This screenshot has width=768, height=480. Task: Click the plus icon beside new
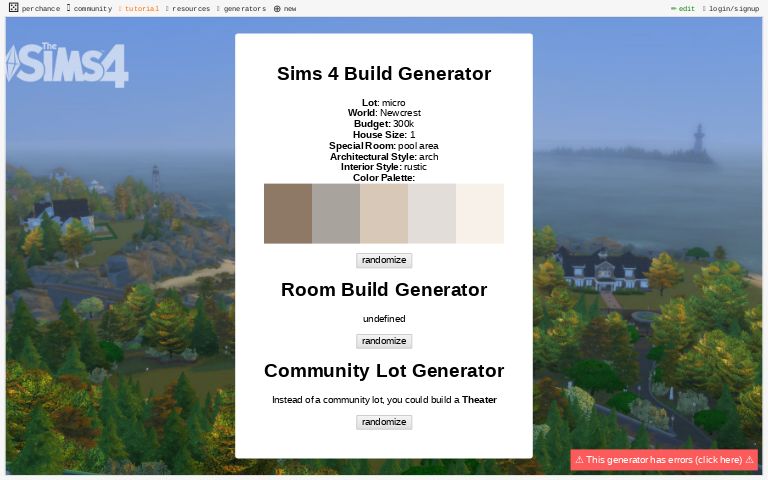coord(277,9)
